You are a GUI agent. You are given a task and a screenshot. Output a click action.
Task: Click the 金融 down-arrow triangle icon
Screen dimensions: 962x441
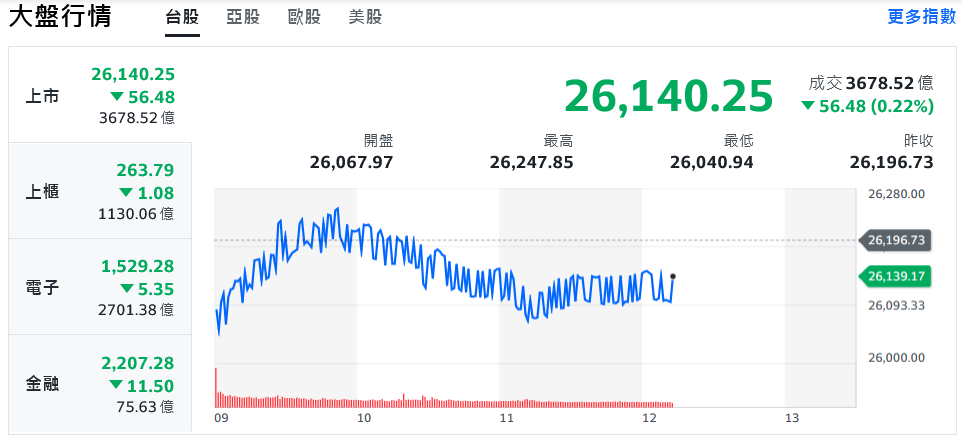[x=117, y=385]
